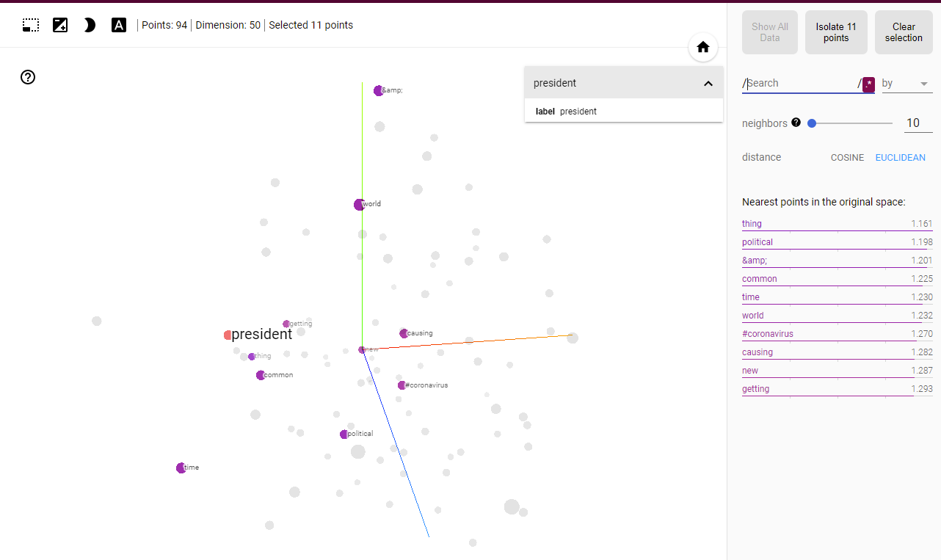
Task: Click the 'world' point in the plot
Action: 359,205
